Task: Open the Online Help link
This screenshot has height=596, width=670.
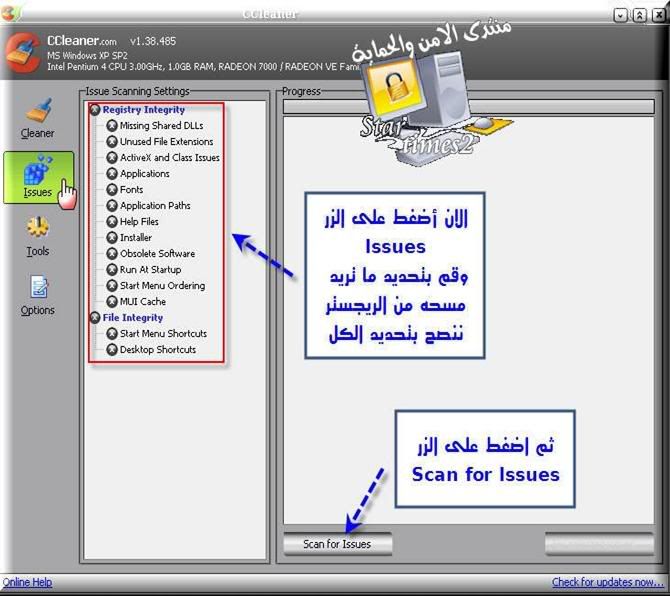Action: [27, 582]
